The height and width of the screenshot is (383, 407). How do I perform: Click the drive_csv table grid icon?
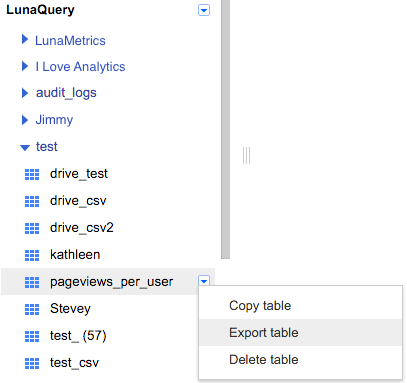pyautogui.click(x=32, y=201)
